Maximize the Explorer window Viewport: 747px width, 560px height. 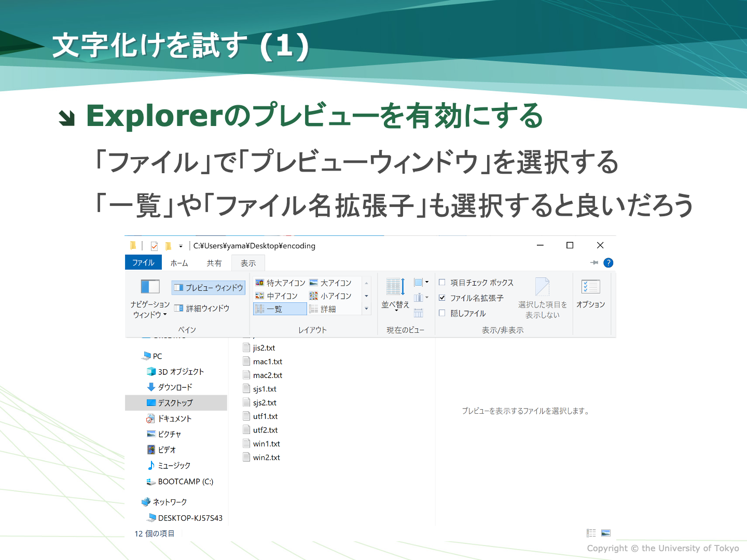(570, 245)
